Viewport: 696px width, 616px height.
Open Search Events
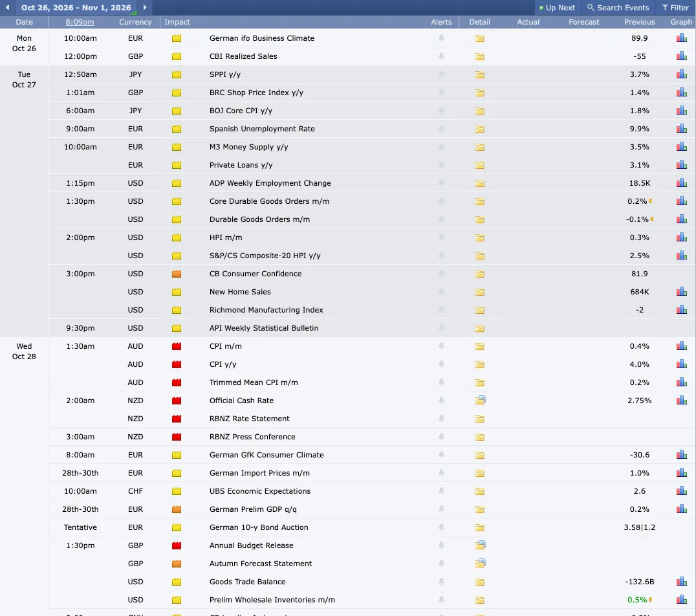[618, 8]
